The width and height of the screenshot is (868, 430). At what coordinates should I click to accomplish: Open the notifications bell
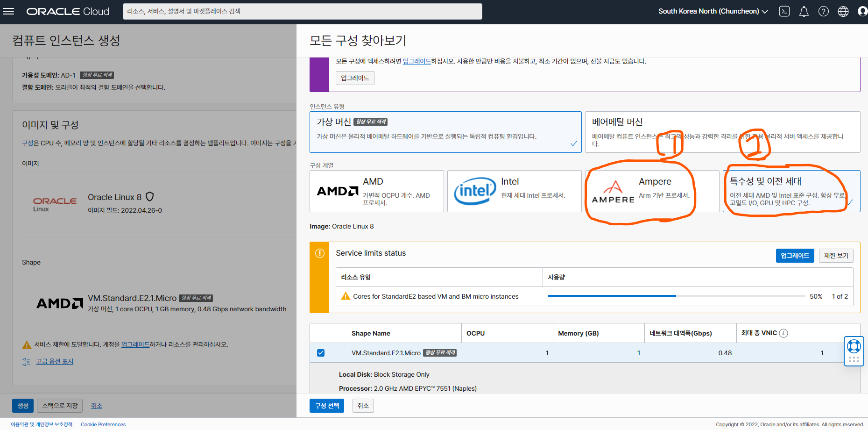tap(804, 11)
